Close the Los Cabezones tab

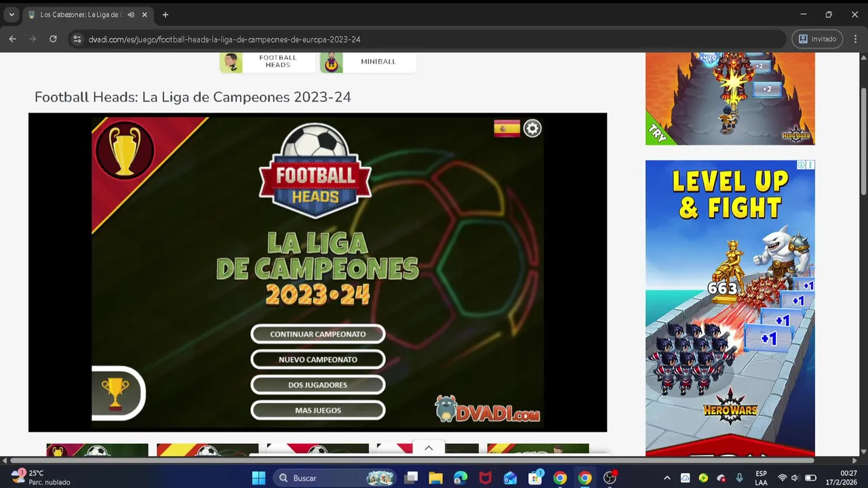coord(144,14)
